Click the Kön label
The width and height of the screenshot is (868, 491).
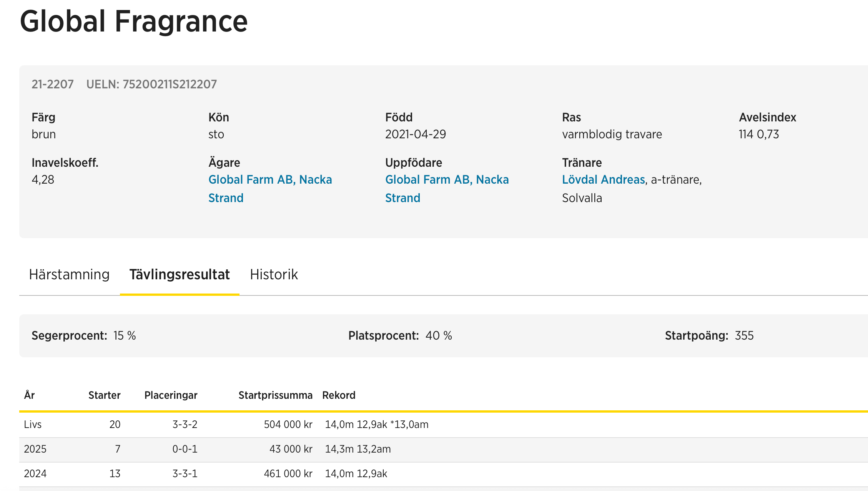tap(219, 117)
